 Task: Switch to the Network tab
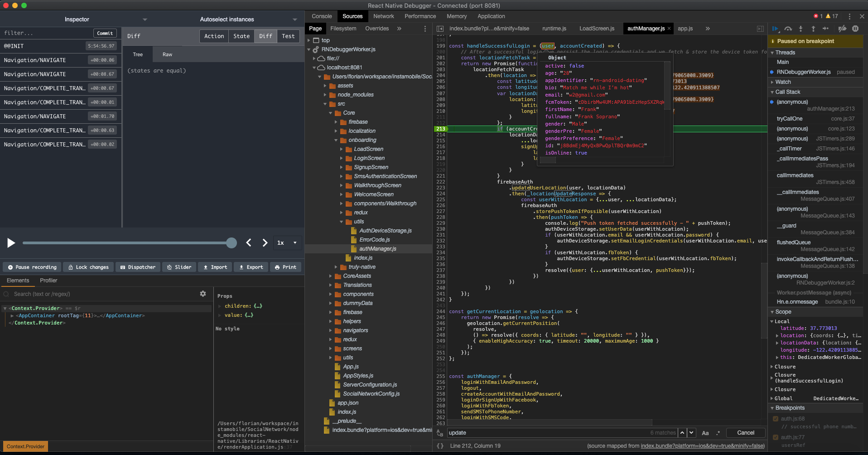[383, 16]
